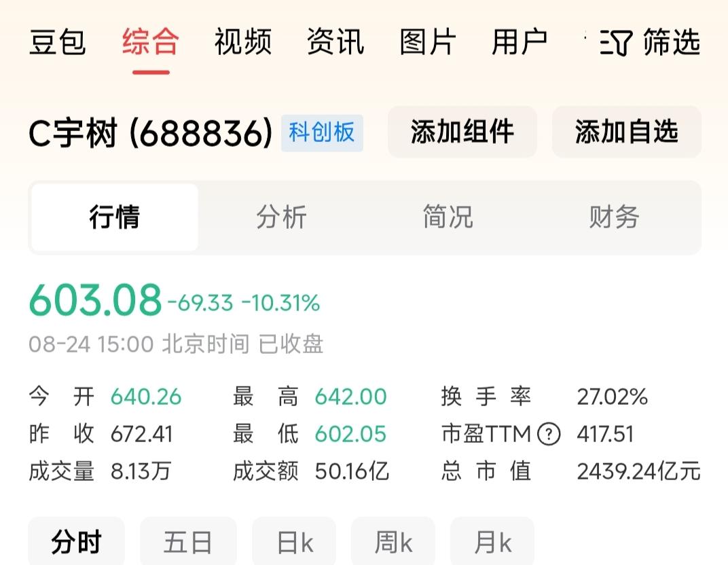Click the 换手率 value 27.02%
The image size is (728, 565).
(613, 397)
